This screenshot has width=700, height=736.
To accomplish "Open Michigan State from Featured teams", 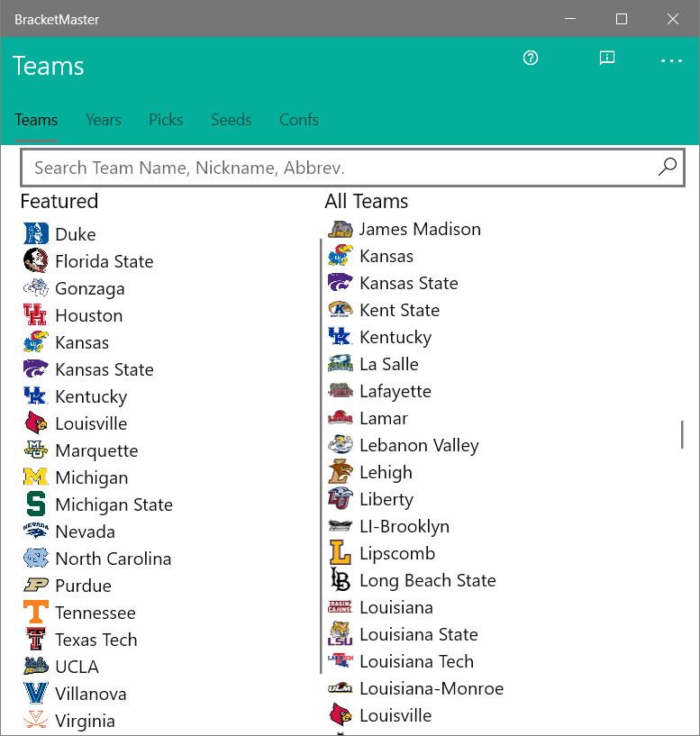I will (x=114, y=504).
